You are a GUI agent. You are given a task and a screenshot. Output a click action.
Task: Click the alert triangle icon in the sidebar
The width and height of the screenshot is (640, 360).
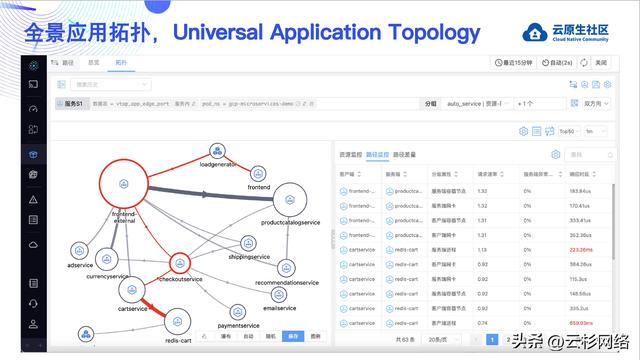pyautogui.click(x=33, y=200)
